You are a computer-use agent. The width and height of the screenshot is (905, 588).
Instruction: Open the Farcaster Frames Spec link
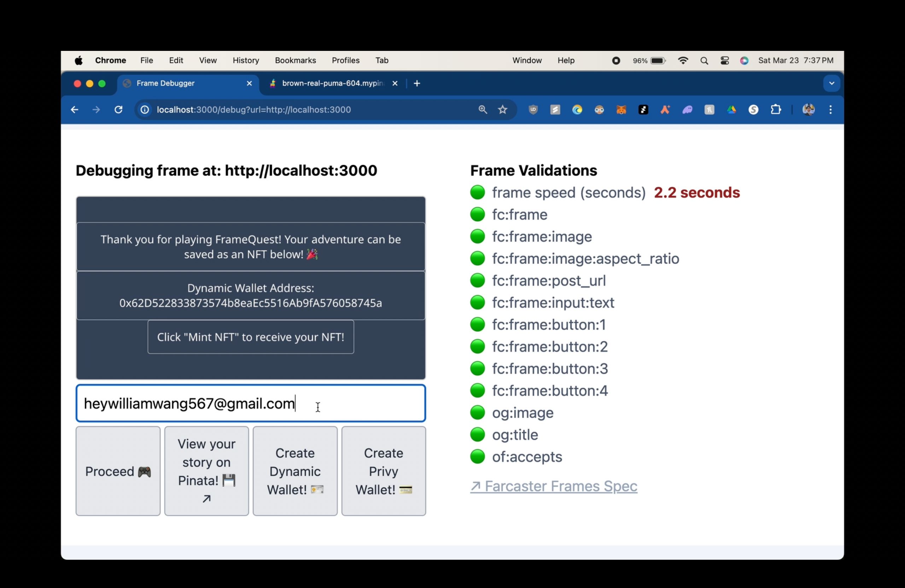tap(554, 486)
